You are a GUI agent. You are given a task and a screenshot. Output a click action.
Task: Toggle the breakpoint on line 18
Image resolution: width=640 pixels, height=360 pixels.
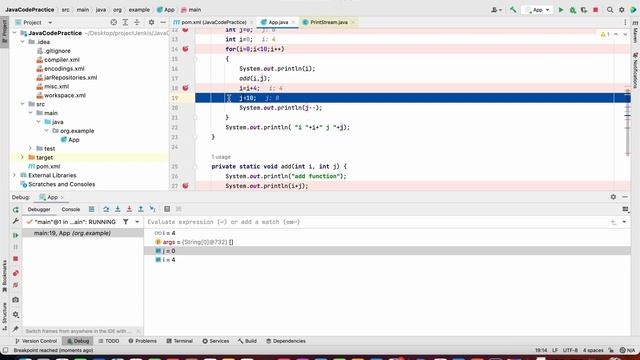185,88
